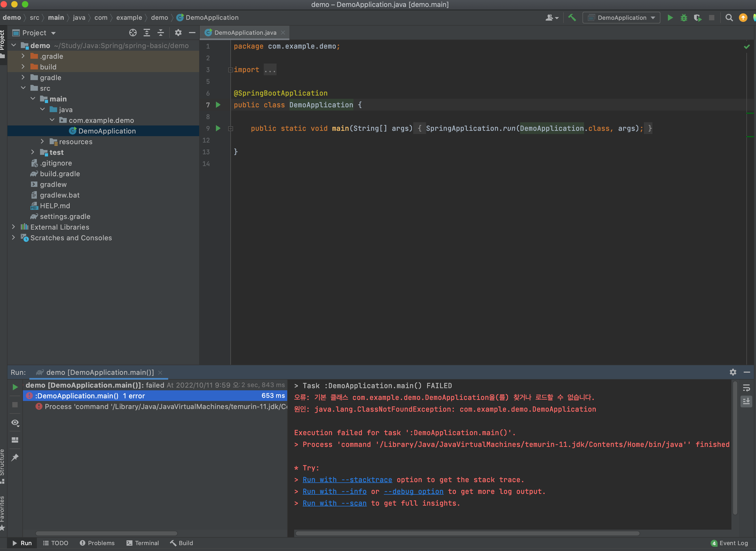Click the 'Run with --stacktrace' link
Viewport: 756px width, 551px height.
347,480
